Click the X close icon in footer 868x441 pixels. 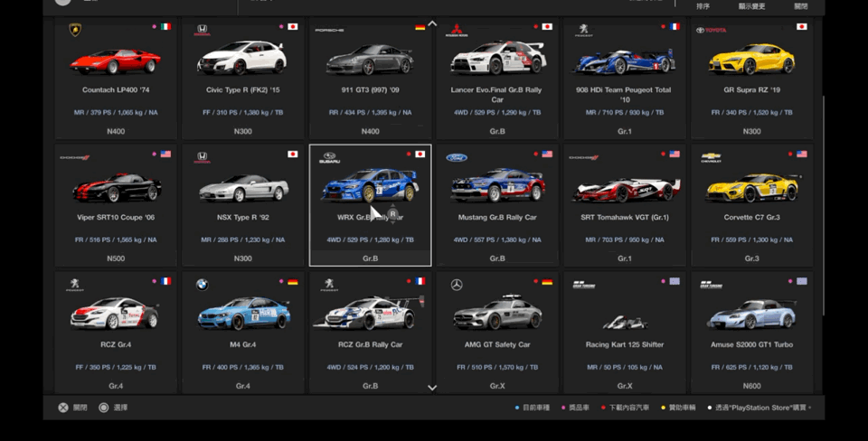(x=63, y=408)
